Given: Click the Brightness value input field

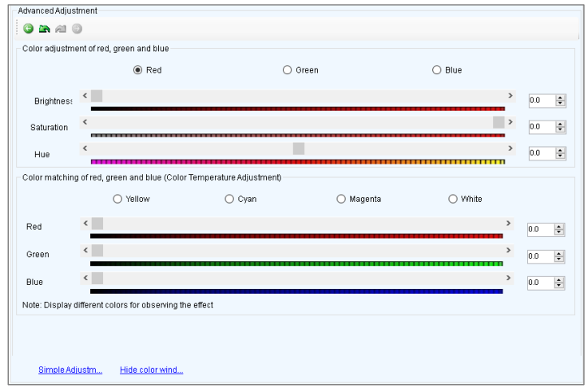Looking at the screenshot, I should pos(542,101).
